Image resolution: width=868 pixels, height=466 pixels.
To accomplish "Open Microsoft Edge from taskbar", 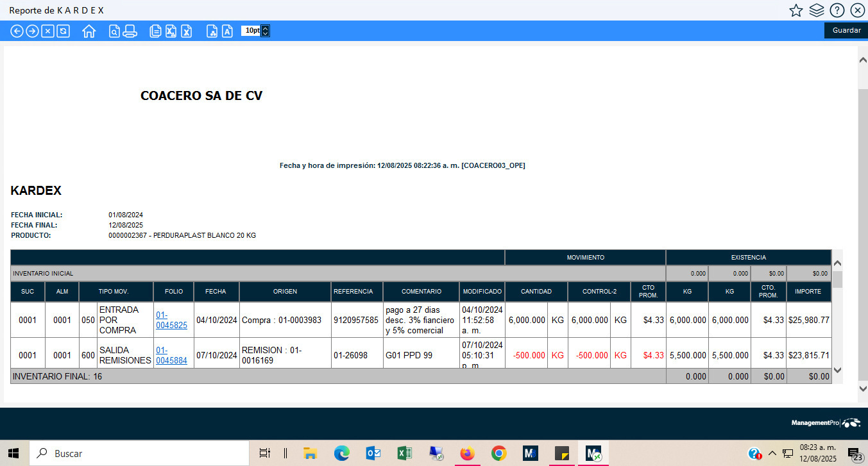I will [342, 453].
